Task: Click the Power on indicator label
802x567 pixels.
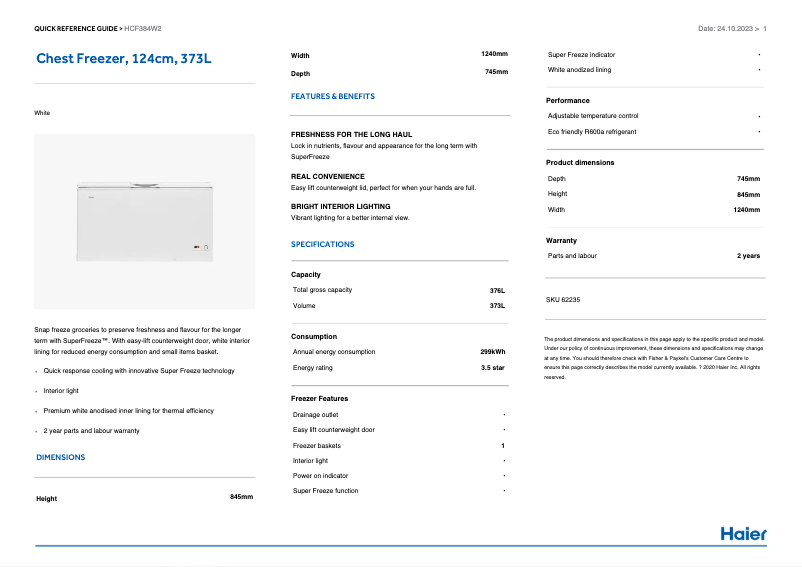Action: (x=320, y=475)
